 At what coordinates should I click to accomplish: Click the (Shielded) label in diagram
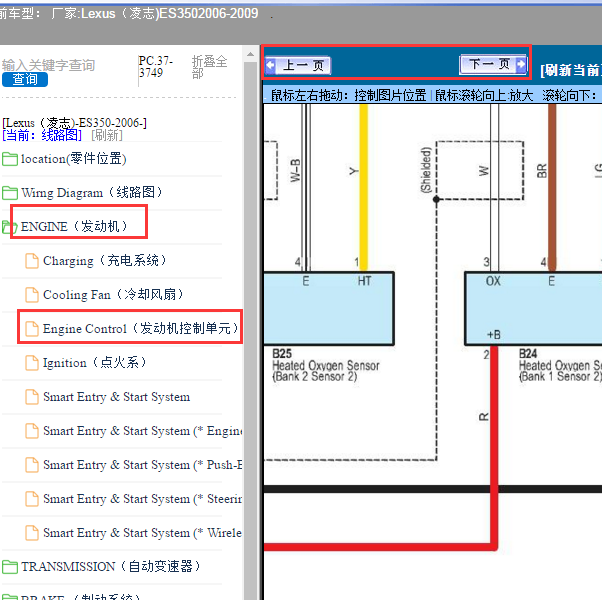point(426,170)
